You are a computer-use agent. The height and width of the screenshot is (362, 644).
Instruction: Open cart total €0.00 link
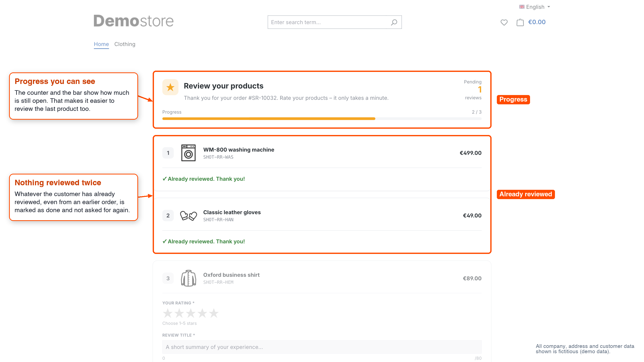[x=537, y=22]
